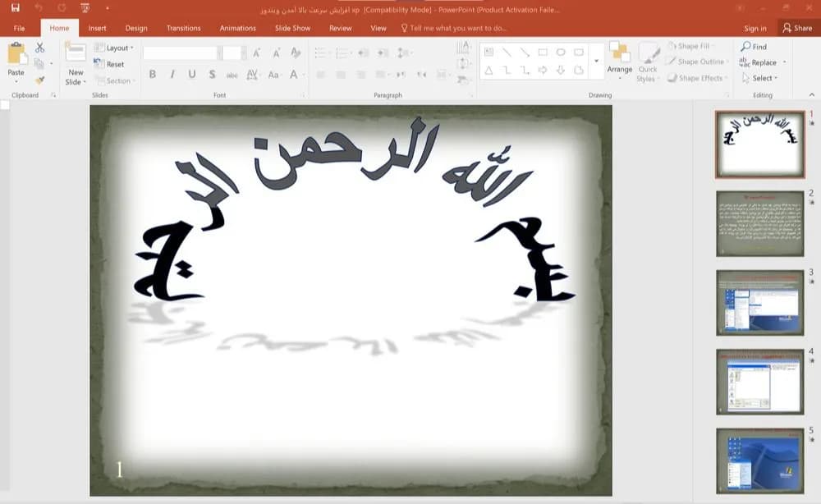Click the Paste clipboard icon
Viewport: 821px width, 504px height.
tap(16, 54)
